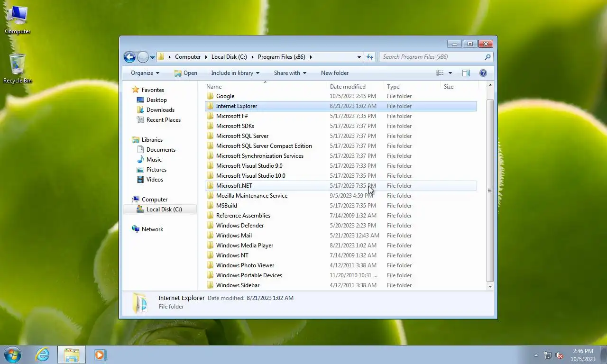Select Computer in the navigation pane
This screenshot has height=364, width=607.
155,200
